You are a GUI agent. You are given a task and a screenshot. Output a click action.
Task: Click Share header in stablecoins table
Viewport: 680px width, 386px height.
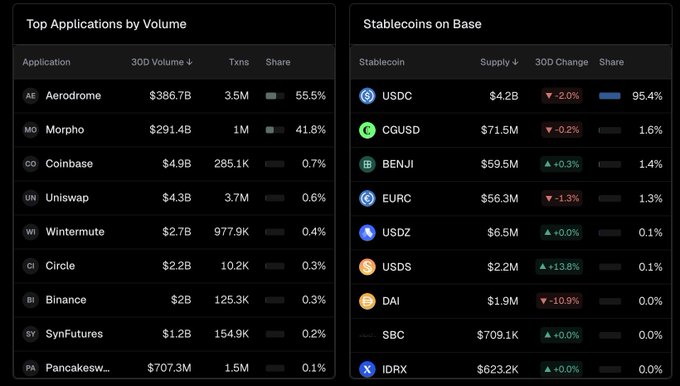[x=611, y=62]
